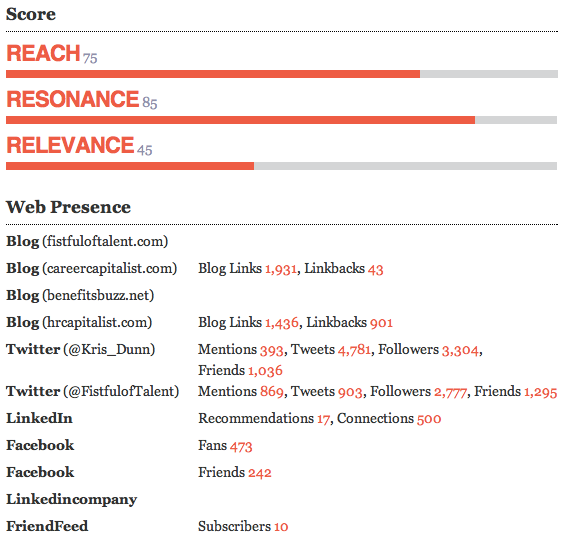Select the Twitter @Kris_Dunn profile
The width and height of the screenshot is (565, 544).
[81, 349]
